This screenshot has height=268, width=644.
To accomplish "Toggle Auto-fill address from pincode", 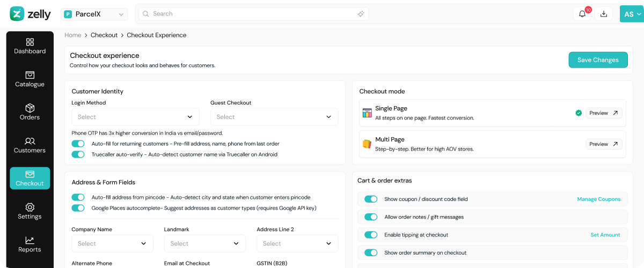I will coord(78,197).
